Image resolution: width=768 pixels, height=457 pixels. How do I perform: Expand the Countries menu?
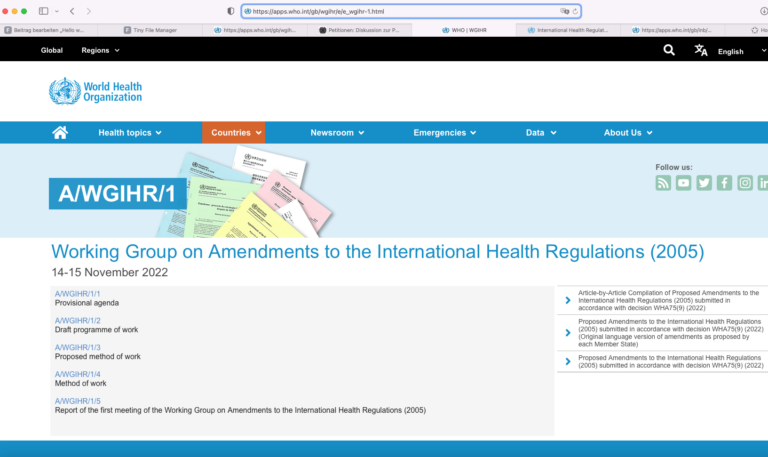[x=234, y=133]
